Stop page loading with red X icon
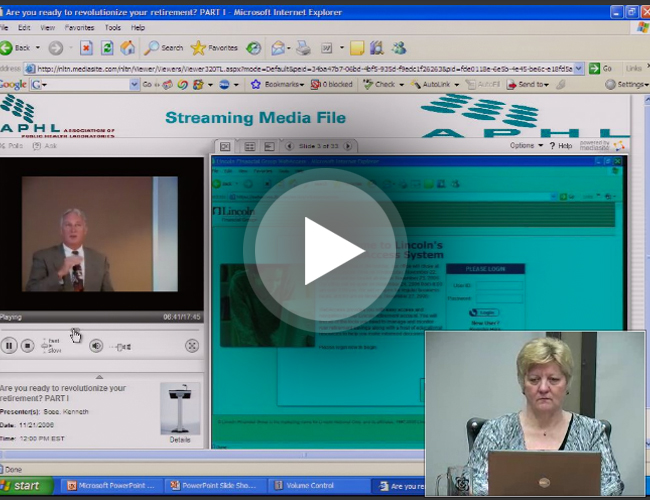The image size is (650, 500). (86, 48)
